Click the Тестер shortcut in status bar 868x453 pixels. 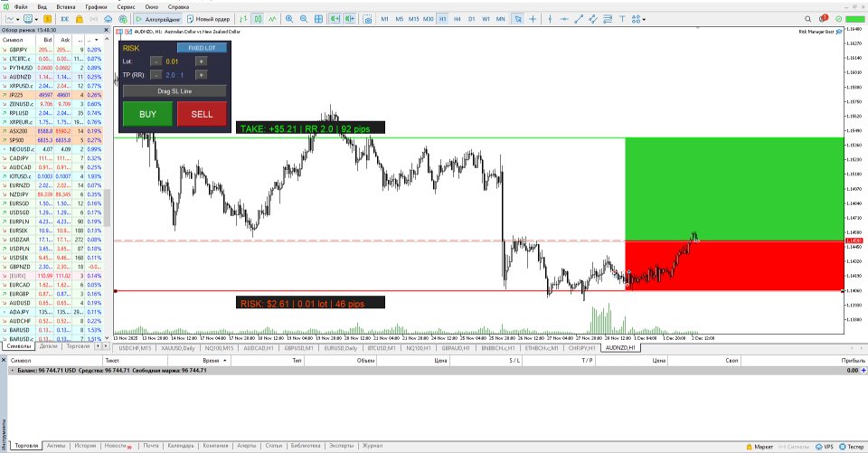pyautogui.click(x=852, y=447)
